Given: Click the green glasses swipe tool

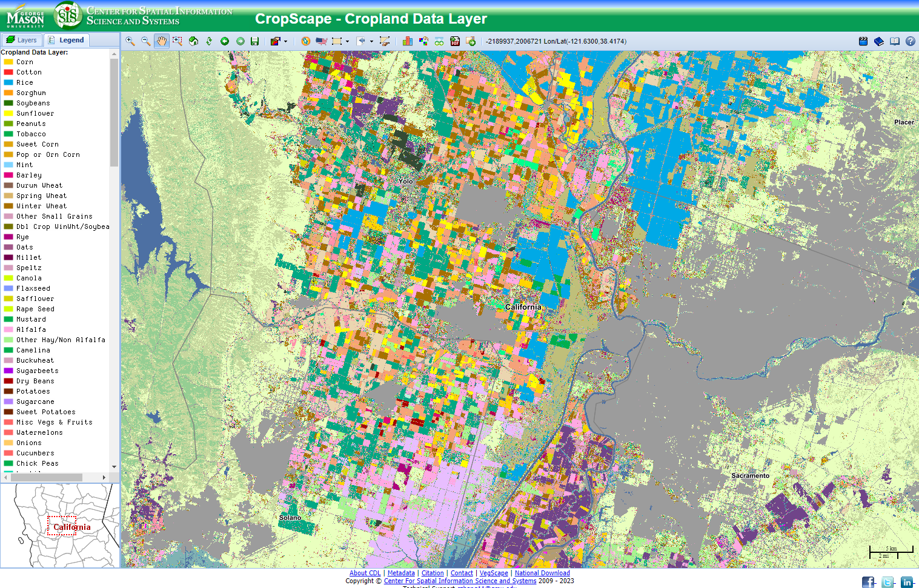Looking at the screenshot, I should [x=439, y=41].
